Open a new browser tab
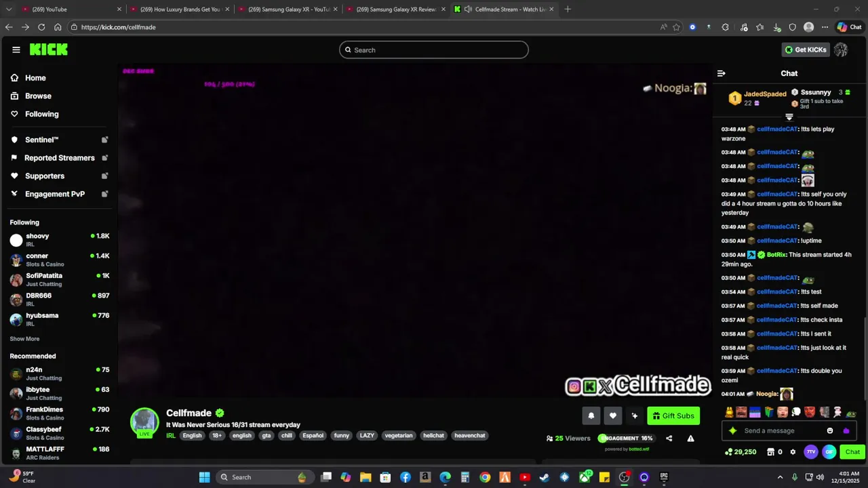Screen dimensions: 868x488 [568, 9]
